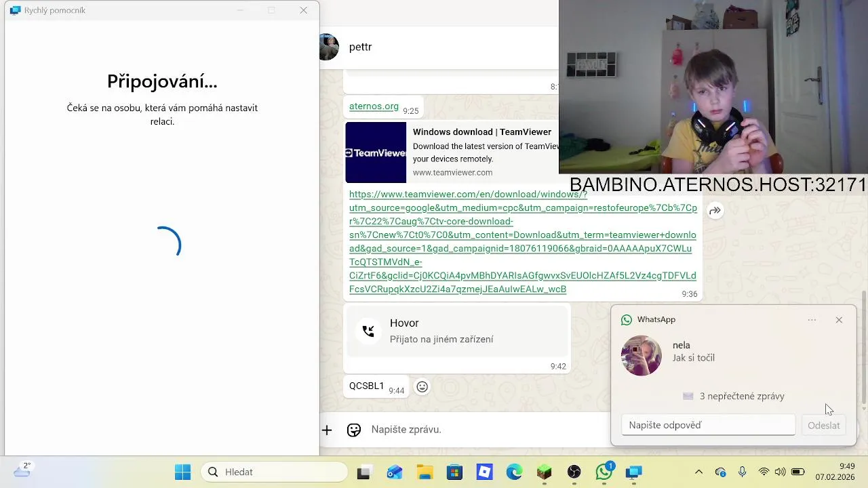The image size is (868, 488).
Task: Open the volume tray icon
Action: click(x=780, y=472)
